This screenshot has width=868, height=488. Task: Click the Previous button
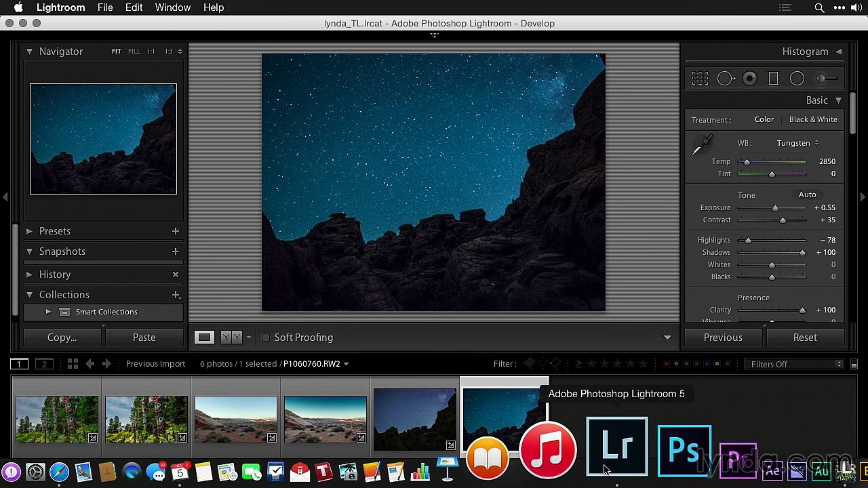[x=723, y=338]
